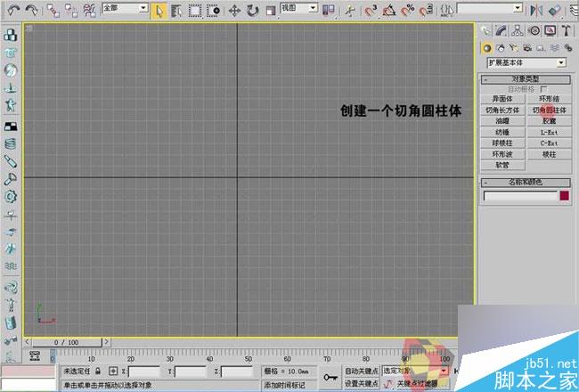Click the 棱柱 object button
579x392 pixels.
(549, 154)
